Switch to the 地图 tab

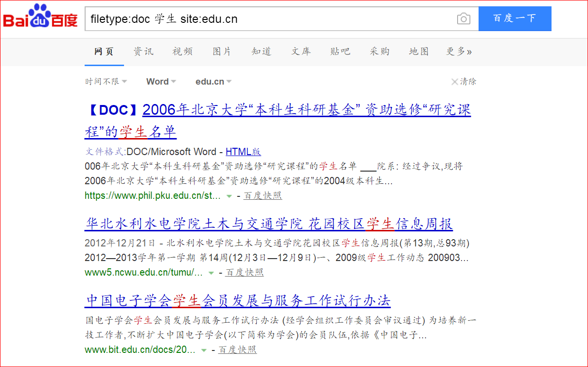pos(419,52)
